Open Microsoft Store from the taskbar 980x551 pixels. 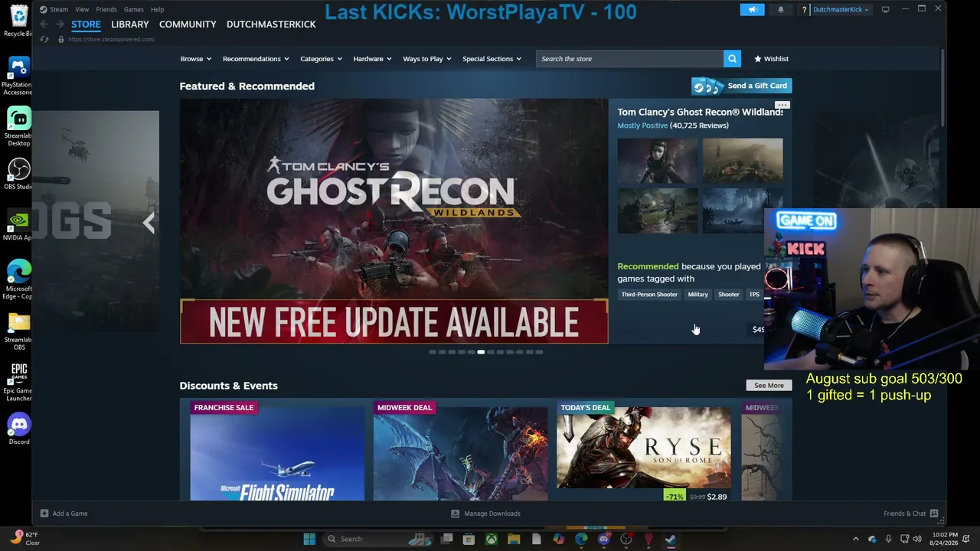[x=469, y=539]
